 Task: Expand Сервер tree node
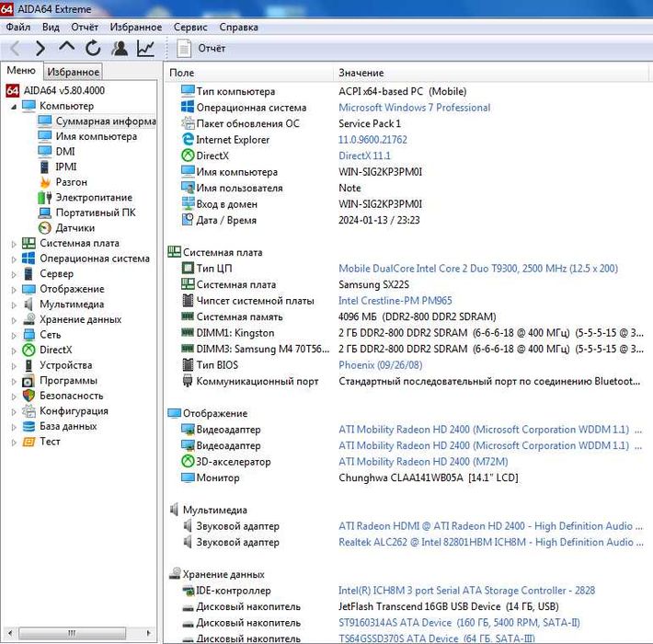14,275
